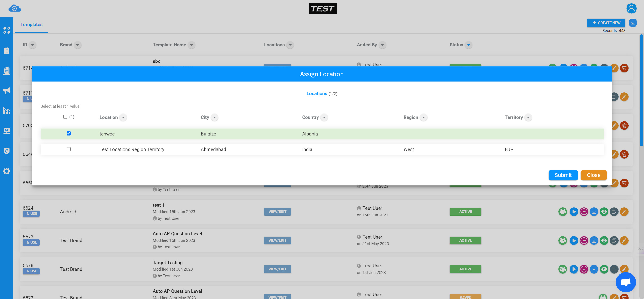This screenshot has height=299, width=644.
Task: Open the megaphone announcements sidebar icon
Action: click(x=7, y=91)
